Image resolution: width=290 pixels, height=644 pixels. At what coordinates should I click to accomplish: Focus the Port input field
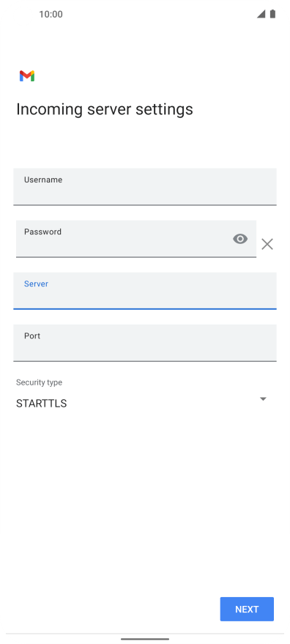tap(145, 343)
